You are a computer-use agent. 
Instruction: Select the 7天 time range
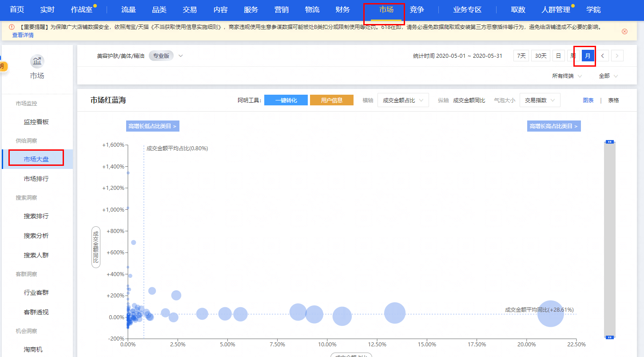coord(521,56)
